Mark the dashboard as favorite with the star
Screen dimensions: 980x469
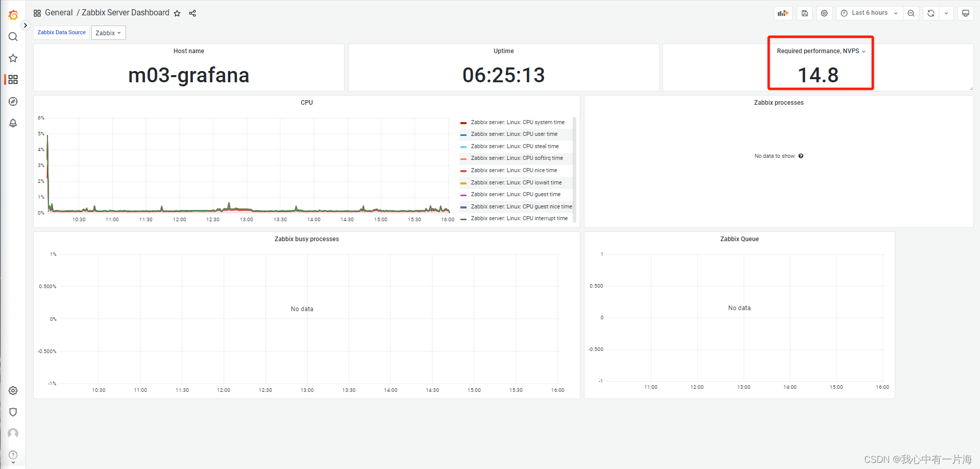(x=177, y=13)
